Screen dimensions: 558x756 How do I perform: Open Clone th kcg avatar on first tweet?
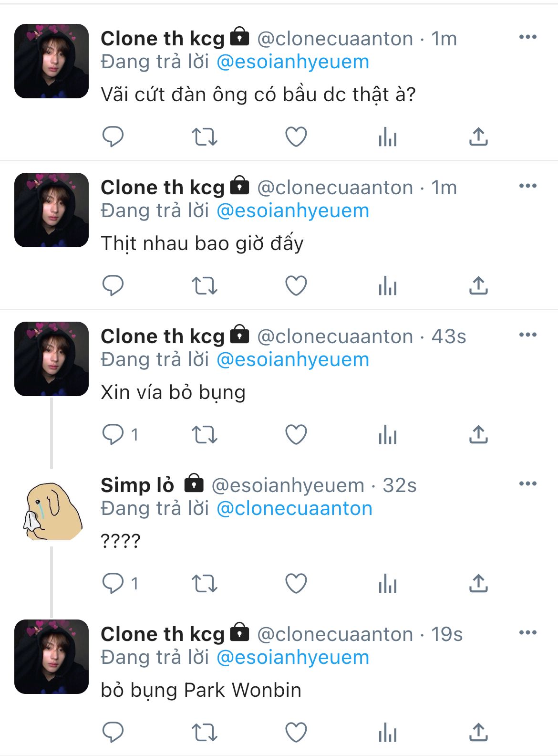click(52, 61)
